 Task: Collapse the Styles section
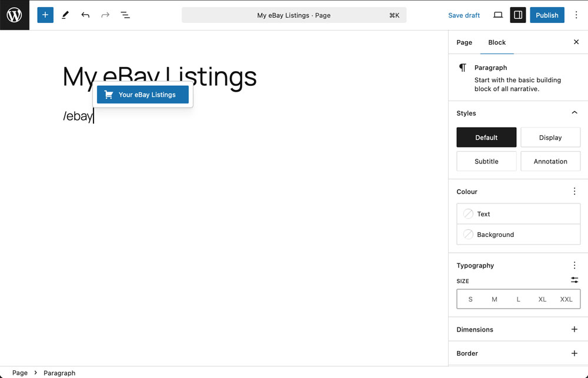[574, 113]
